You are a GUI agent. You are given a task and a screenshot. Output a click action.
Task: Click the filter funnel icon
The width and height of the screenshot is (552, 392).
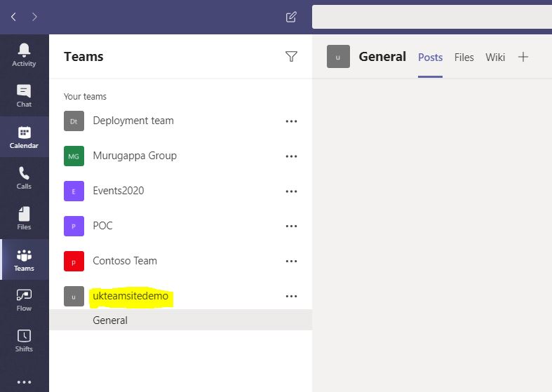click(291, 56)
